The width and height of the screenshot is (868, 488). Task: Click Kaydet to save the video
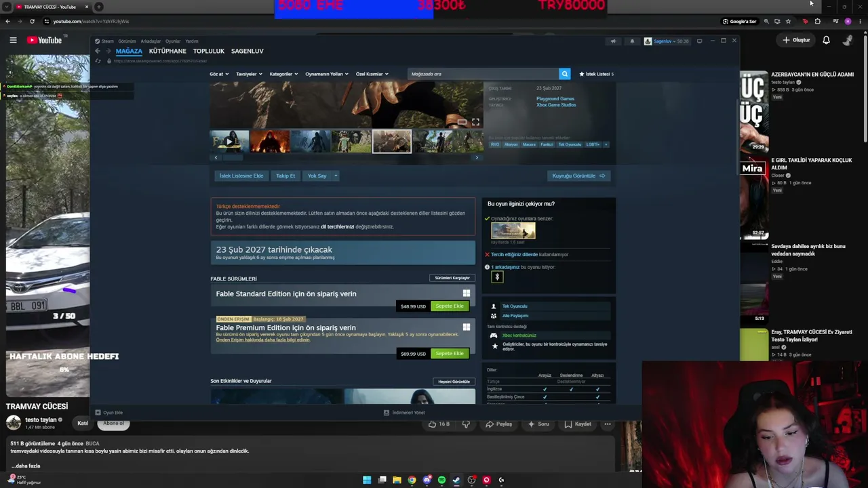577,424
